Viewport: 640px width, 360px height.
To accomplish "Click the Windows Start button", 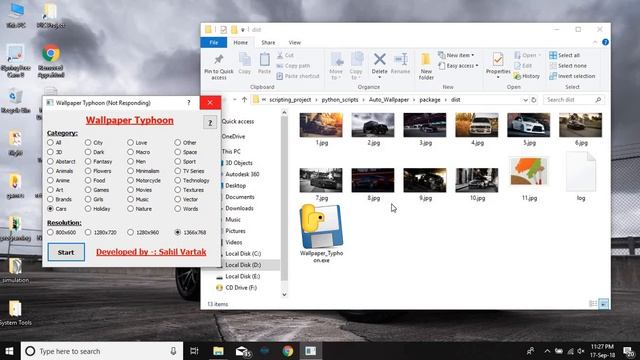I will click(x=9, y=351).
